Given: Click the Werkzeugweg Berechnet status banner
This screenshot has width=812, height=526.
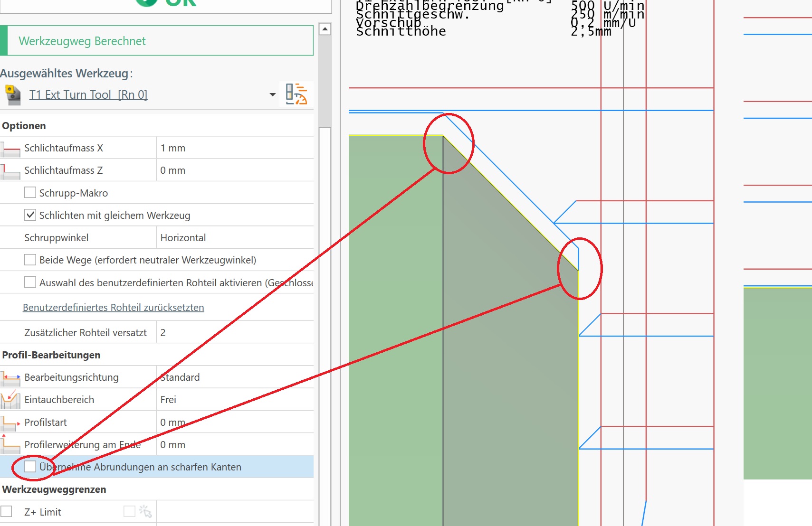Looking at the screenshot, I should pos(157,41).
